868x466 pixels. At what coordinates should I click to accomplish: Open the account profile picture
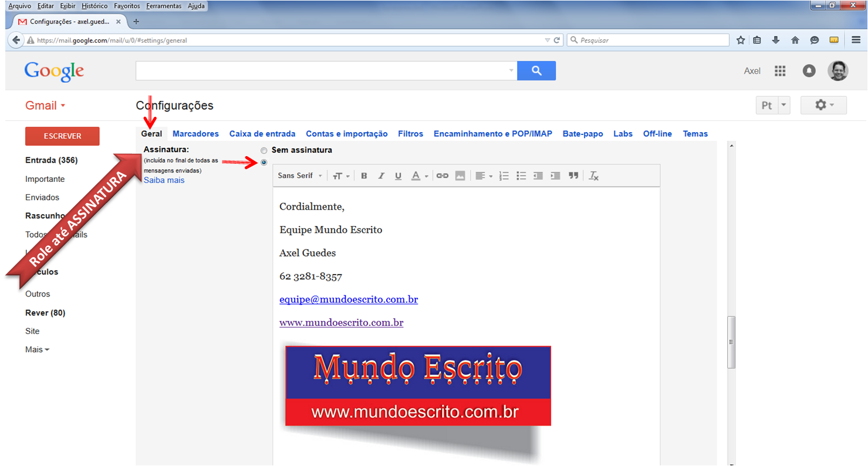(838, 71)
